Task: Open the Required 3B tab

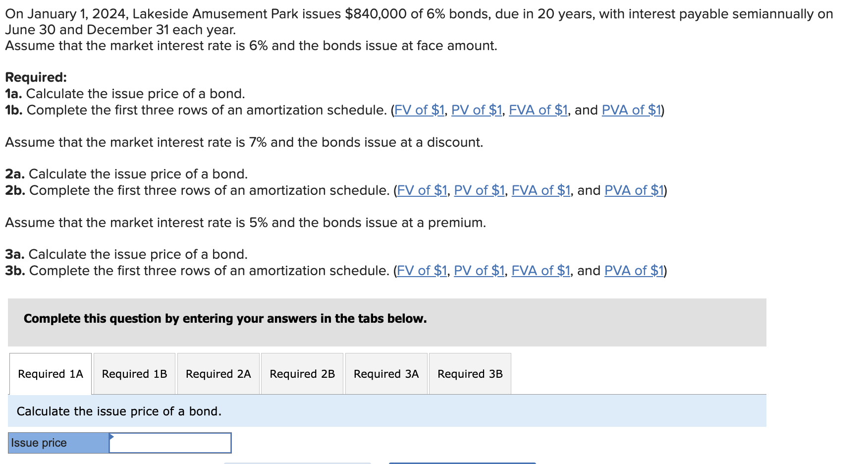Action: pyautogui.click(x=470, y=374)
